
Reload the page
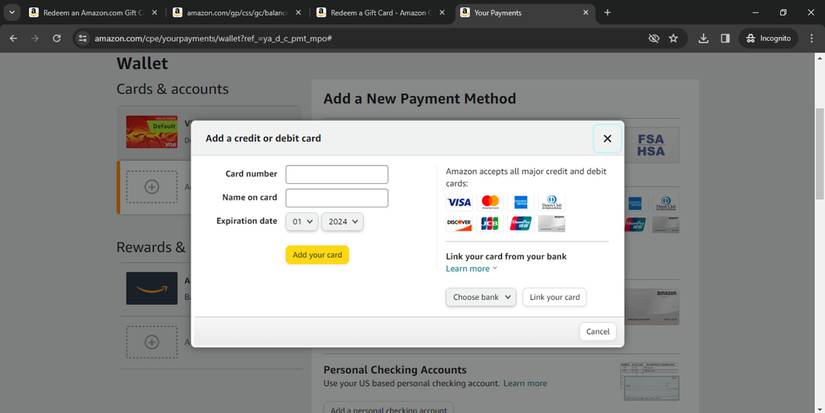(57, 38)
